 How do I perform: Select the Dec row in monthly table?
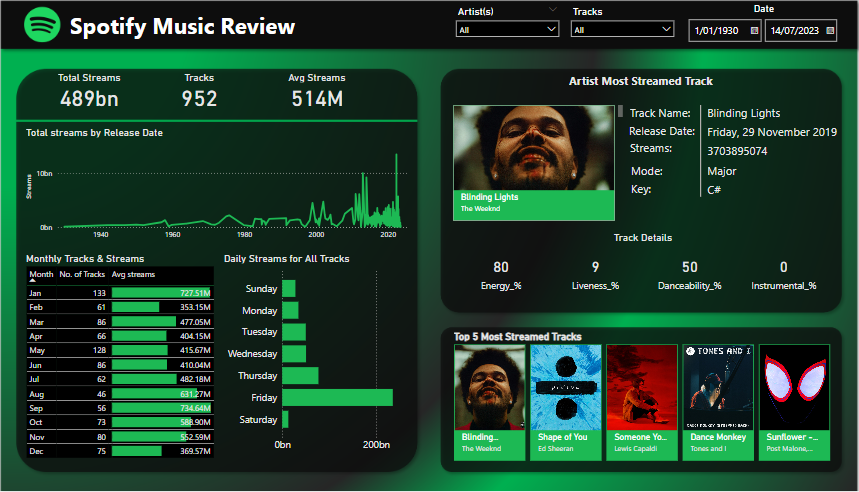[120, 451]
